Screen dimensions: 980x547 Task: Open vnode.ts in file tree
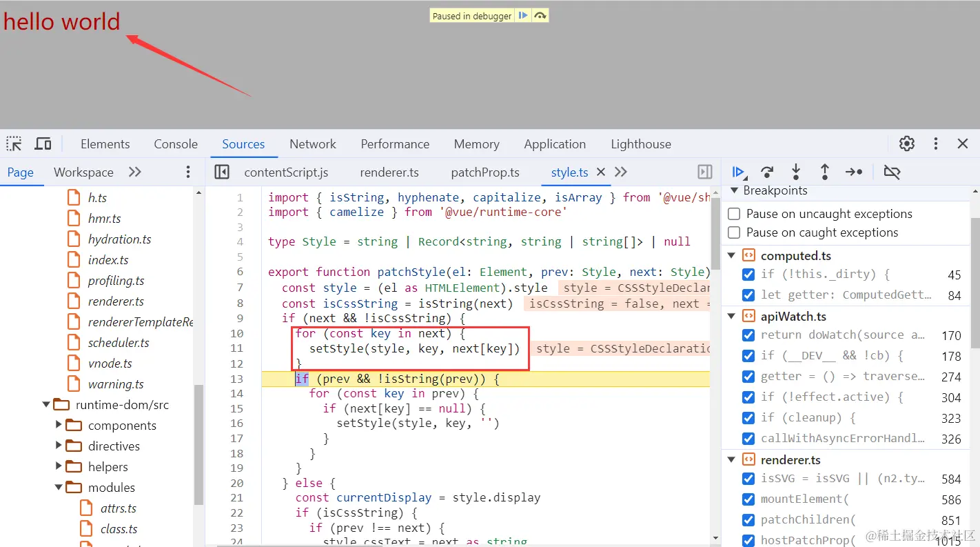pyautogui.click(x=110, y=364)
